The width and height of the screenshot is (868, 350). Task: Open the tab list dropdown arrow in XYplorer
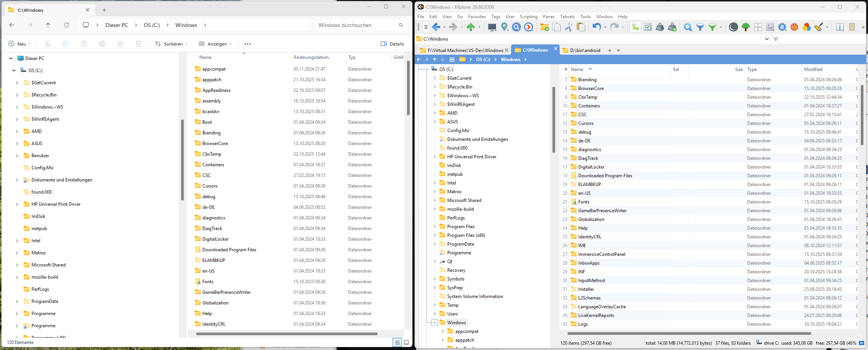(x=618, y=50)
